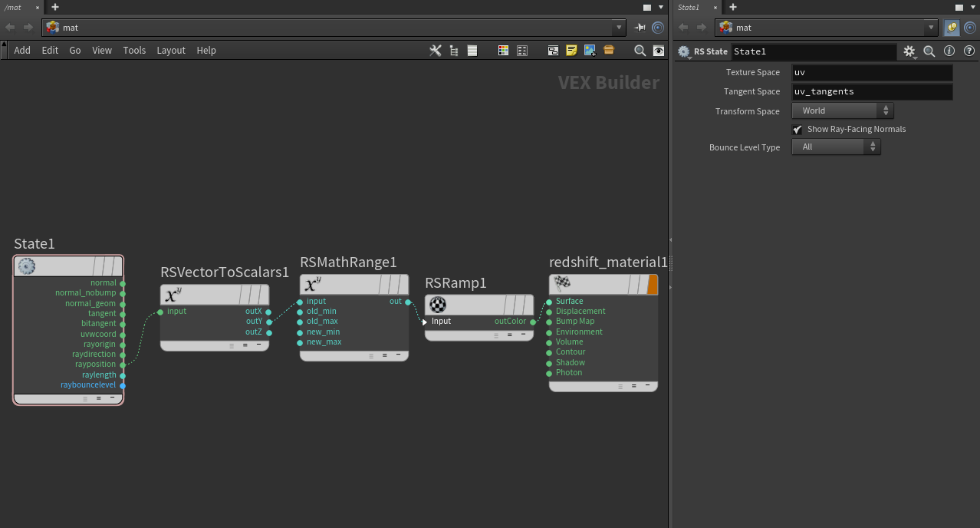Open the RS State gear menu
Screen dimensions: 980x528
(x=684, y=51)
